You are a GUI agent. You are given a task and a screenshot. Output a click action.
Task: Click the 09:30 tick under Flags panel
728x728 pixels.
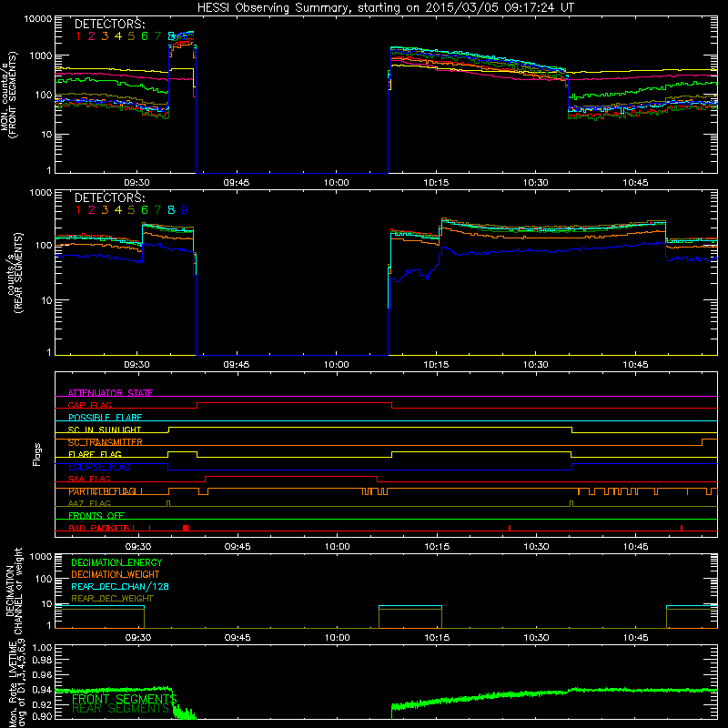pos(138,547)
